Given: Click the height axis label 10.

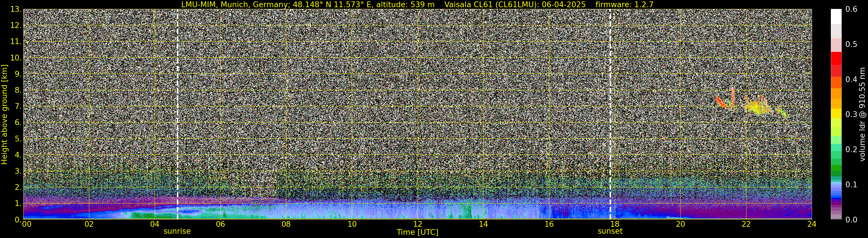Looking at the screenshot, I should coord(16,58).
